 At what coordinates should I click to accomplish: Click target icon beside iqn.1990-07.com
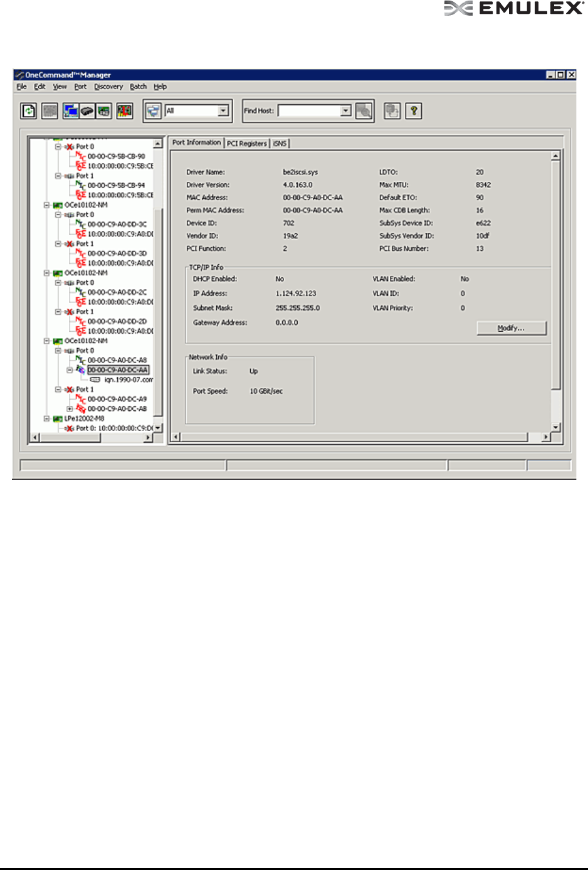tap(95, 379)
